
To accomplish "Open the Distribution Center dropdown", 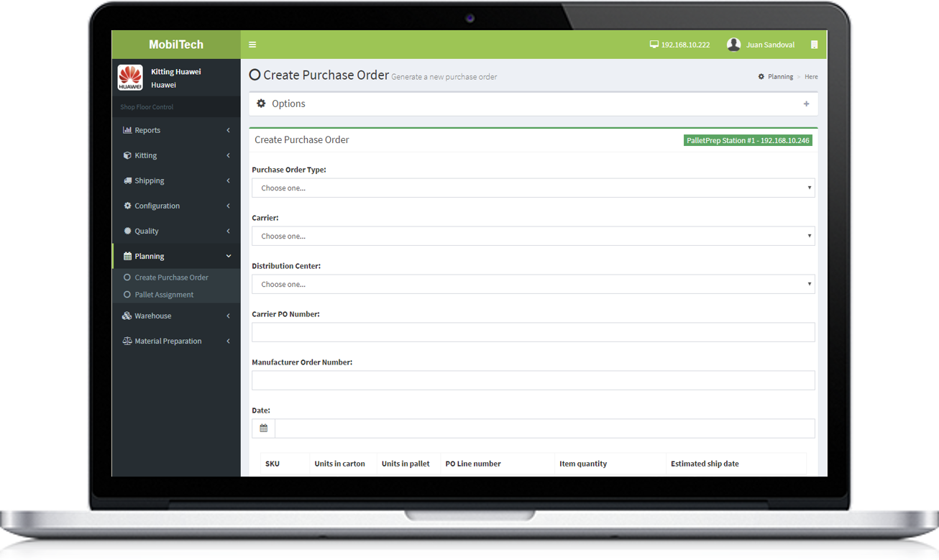I will (533, 285).
